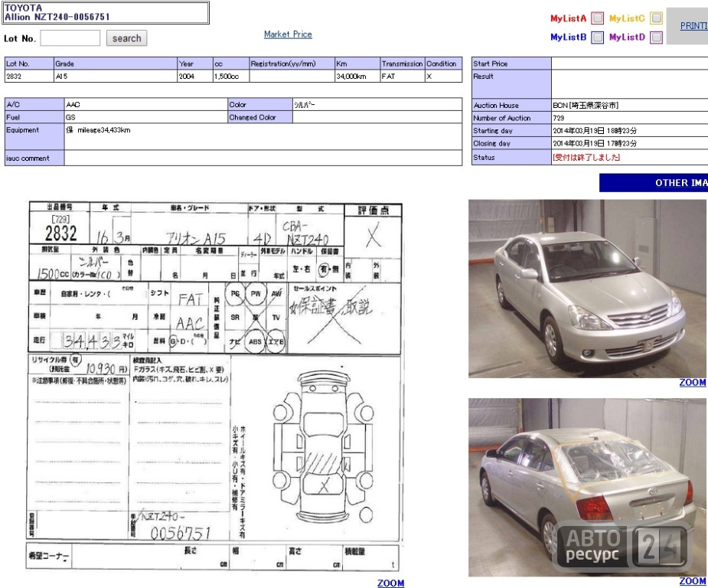This screenshot has width=708, height=588.
Task: Click the Condition column header
Action: (x=444, y=64)
